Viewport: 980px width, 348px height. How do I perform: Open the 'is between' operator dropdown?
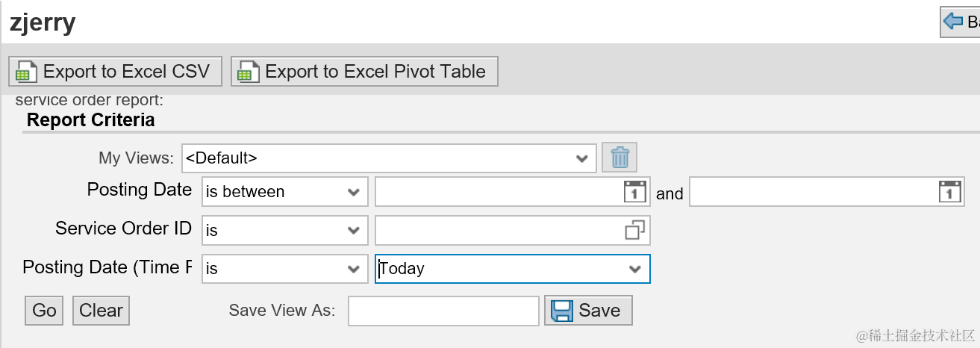point(354,192)
